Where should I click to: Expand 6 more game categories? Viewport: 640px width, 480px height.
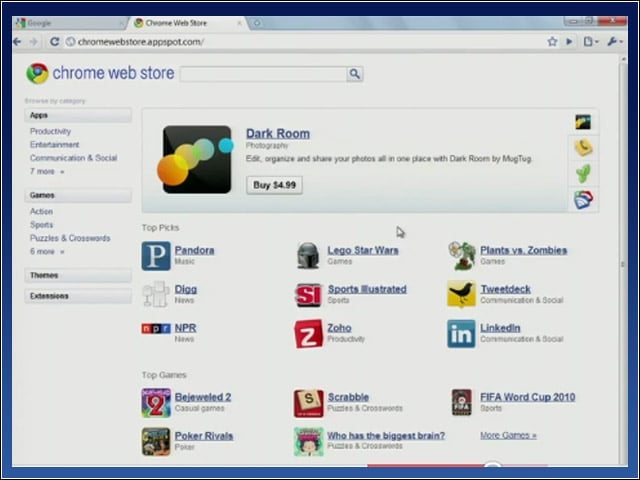tap(47, 251)
